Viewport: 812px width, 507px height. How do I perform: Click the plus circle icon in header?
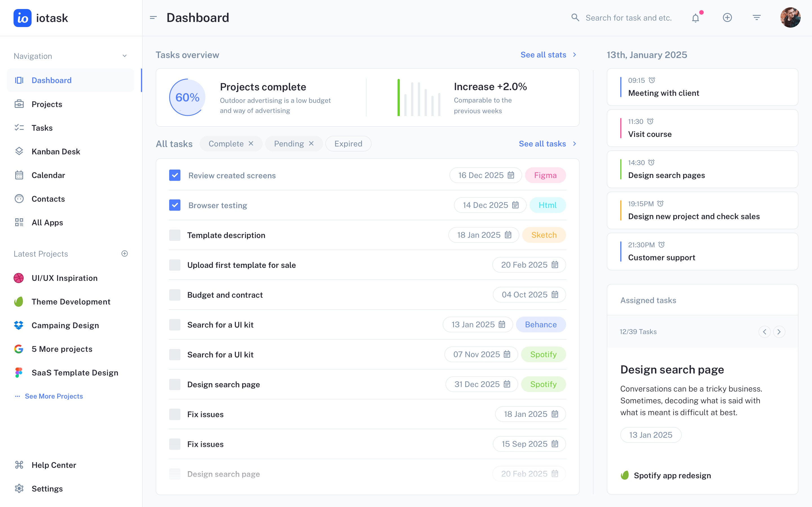[727, 17]
